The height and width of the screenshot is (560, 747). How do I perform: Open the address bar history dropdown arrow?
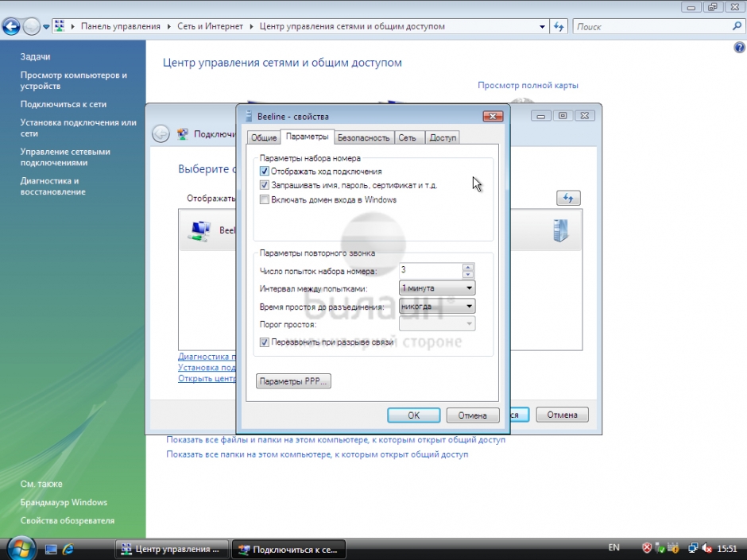(542, 27)
